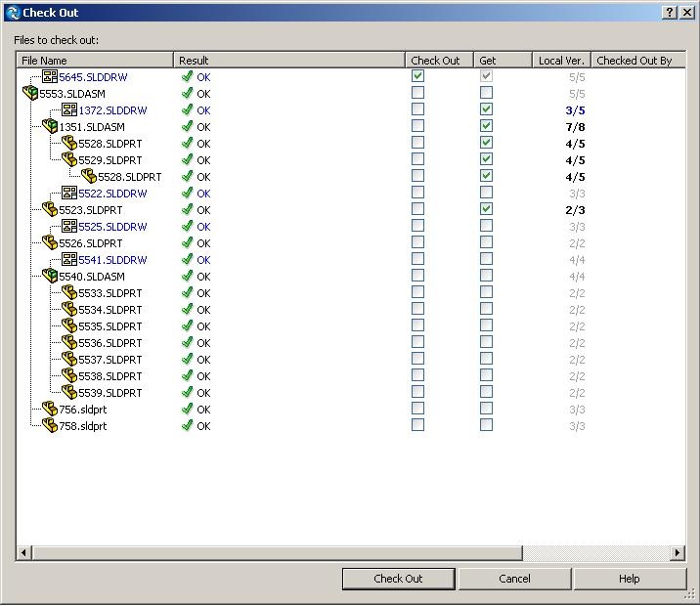
Task: Uncheck Get box for 1351.SLDASM
Action: pos(486,126)
